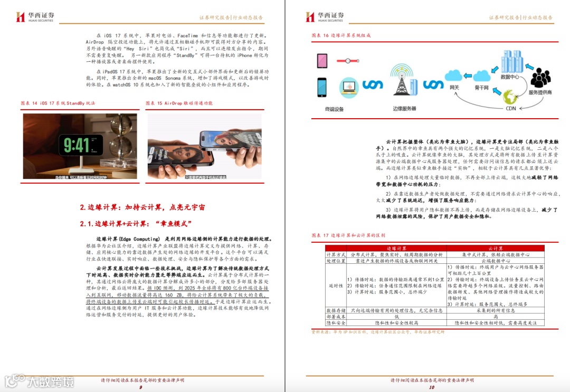
Task: Open the StandBy 9:41 clock image
Action: [80, 146]
